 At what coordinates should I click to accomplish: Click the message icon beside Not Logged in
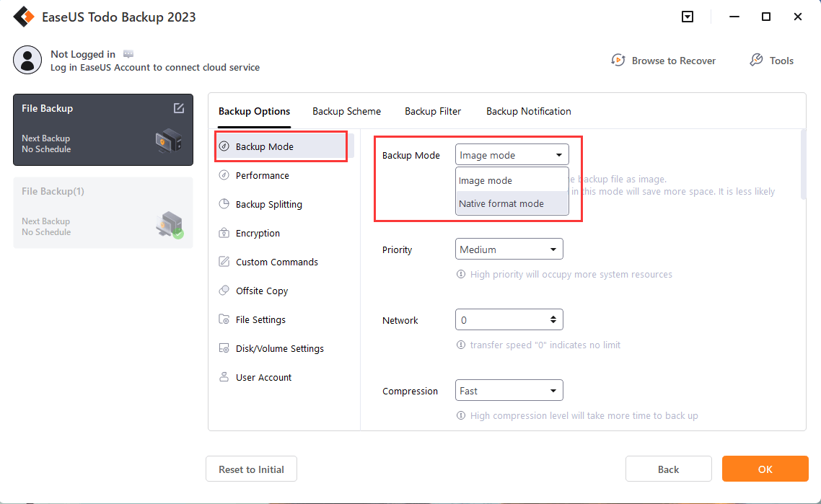[128, 54]
